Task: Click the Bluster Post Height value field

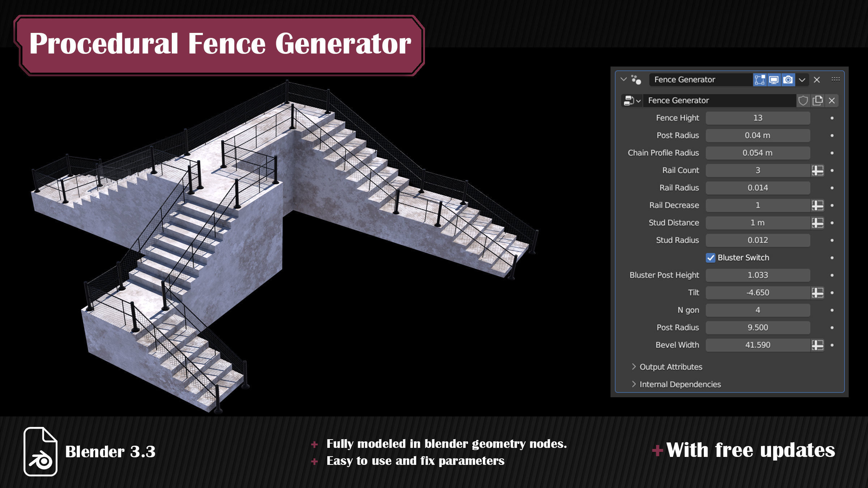Action: [758, 275]
